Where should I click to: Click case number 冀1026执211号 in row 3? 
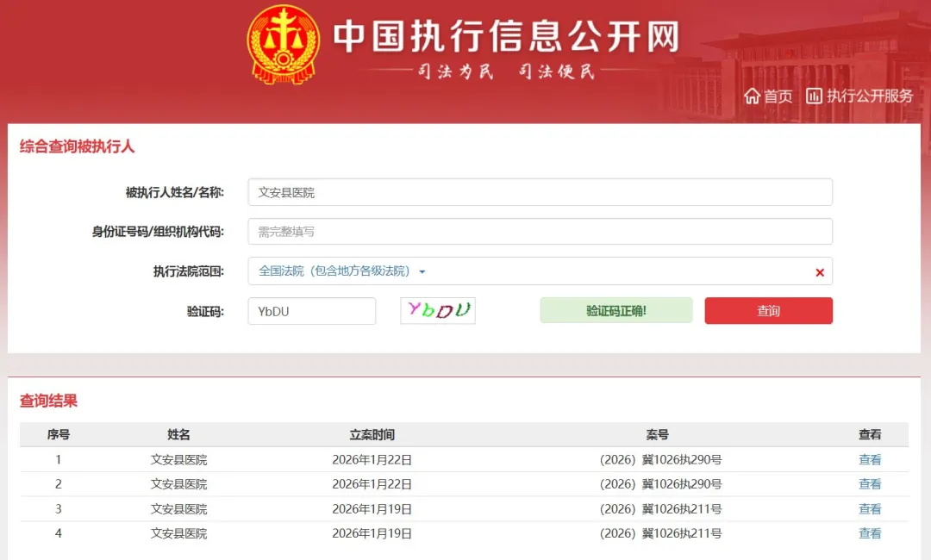682,509
